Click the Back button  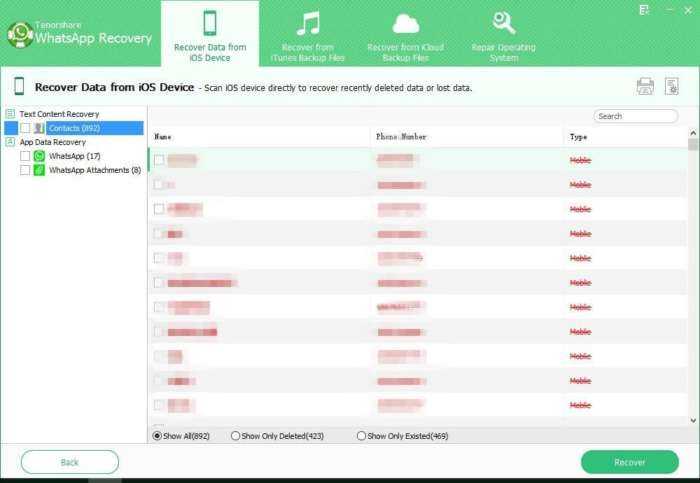pos(70,462)
